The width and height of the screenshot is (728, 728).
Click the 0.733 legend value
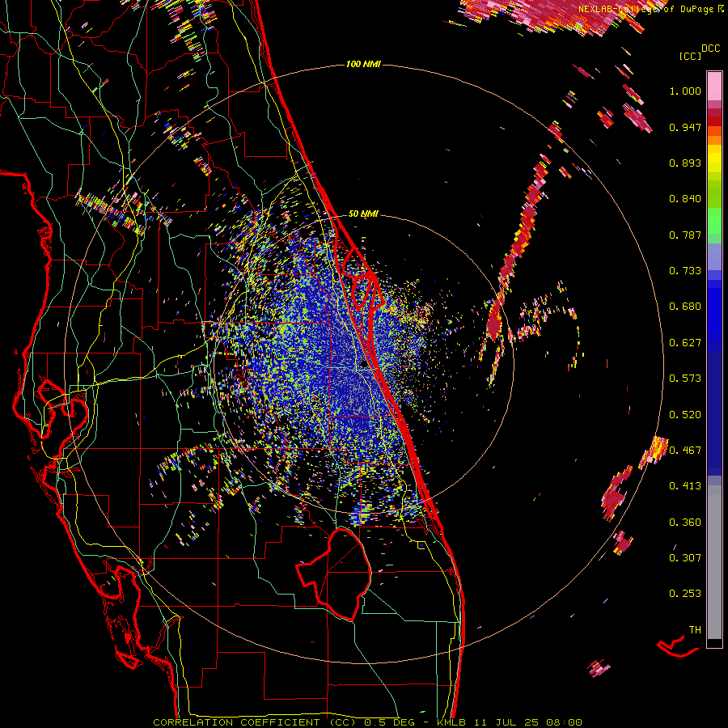coord(685,271)
